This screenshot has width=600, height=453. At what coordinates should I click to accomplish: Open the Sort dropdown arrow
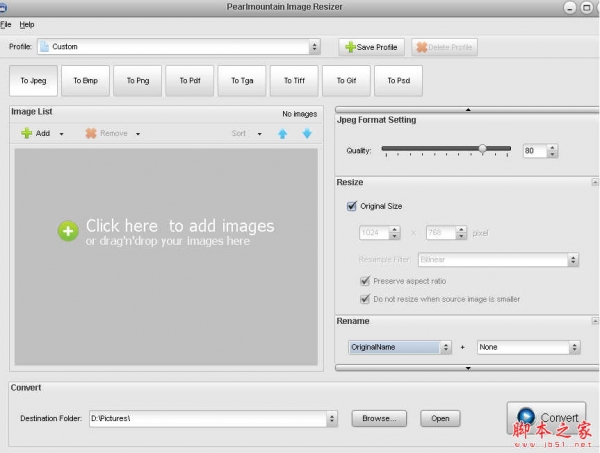(260, 134)
